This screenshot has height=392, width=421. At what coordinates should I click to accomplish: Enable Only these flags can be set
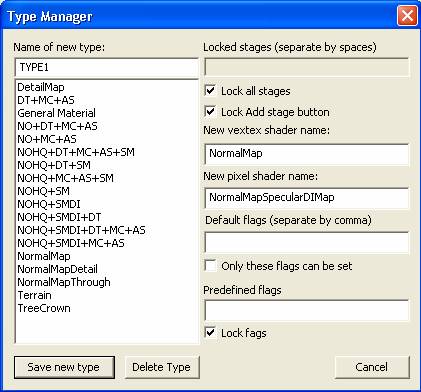tap(210, 266)
